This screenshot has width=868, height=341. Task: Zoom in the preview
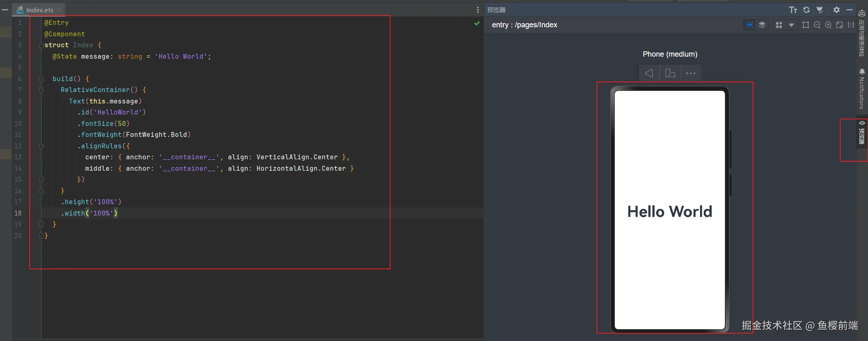pyautogui.click(x=828, y=25)
